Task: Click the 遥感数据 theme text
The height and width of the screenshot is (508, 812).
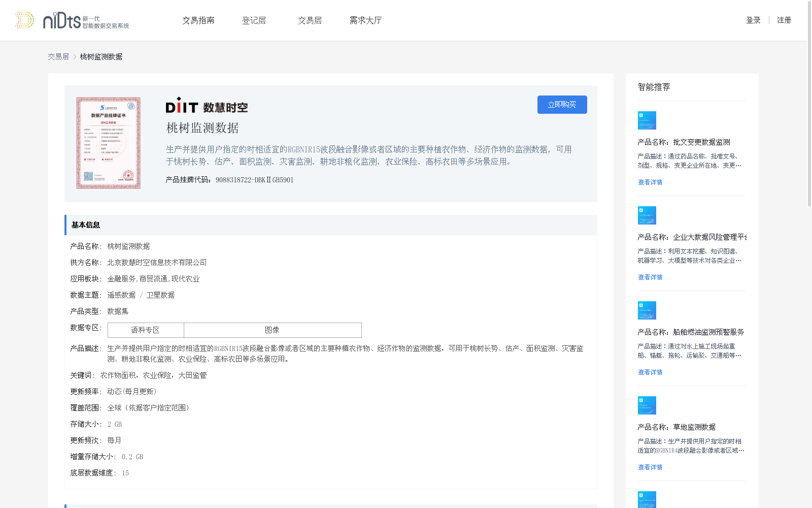Action: coord(121,295)
